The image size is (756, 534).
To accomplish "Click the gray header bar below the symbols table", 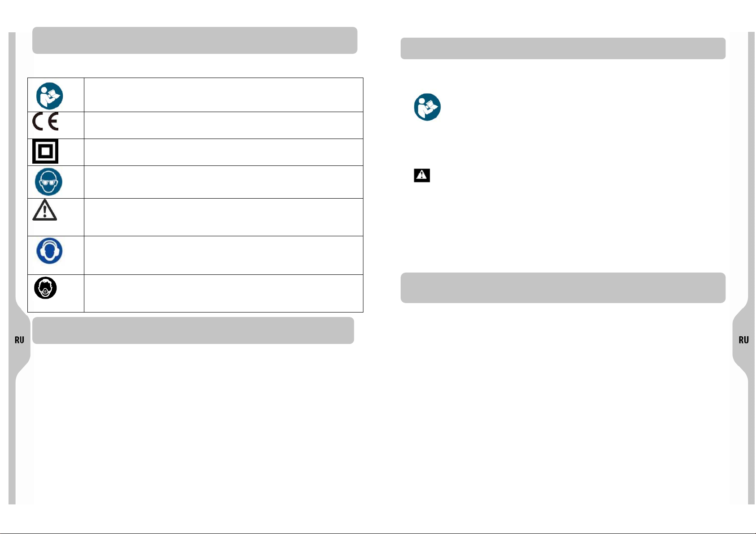I will pyautogui.click(x=193, y=330).
